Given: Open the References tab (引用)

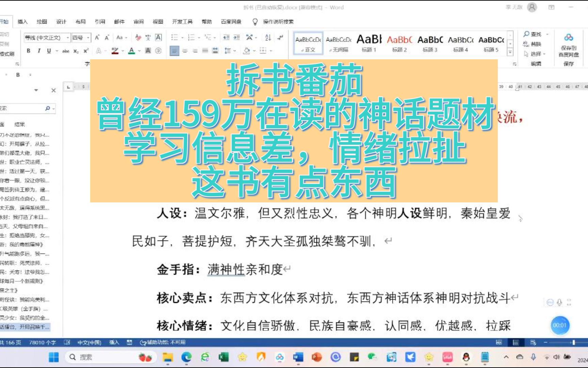Looking at the screenshot, I should [100, 21].
